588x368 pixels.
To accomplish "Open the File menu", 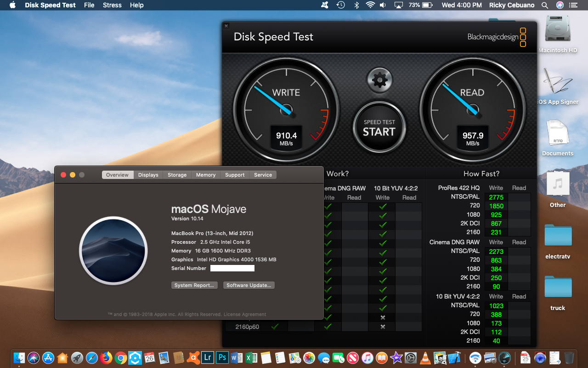I will [x=89, y=5].
